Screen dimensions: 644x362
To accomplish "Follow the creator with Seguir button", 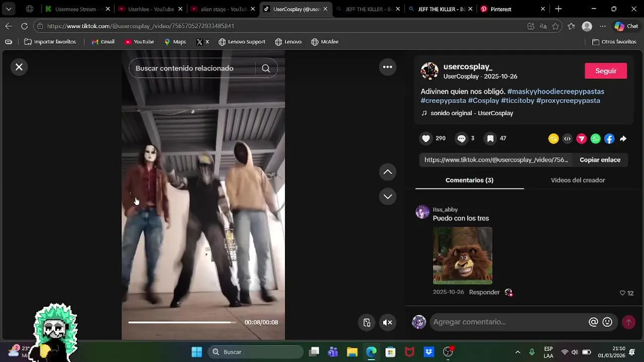I will pos(606,71).
